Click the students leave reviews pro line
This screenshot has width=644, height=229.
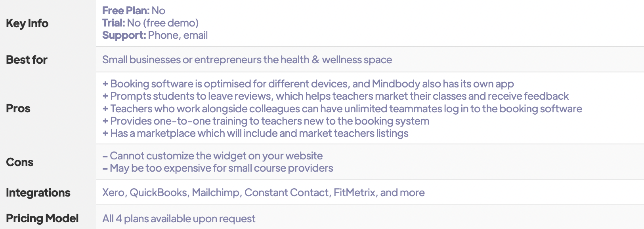point(335,96)
